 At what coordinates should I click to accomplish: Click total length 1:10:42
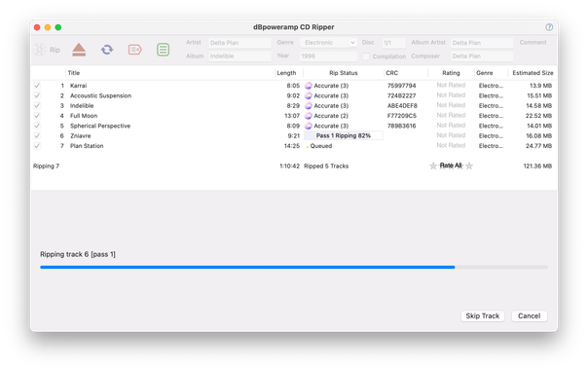click(x=289, y=166)
